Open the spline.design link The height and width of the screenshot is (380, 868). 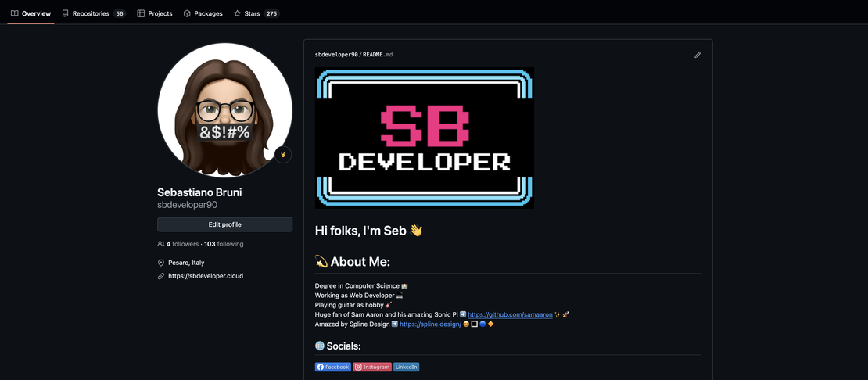click(430, 324)
